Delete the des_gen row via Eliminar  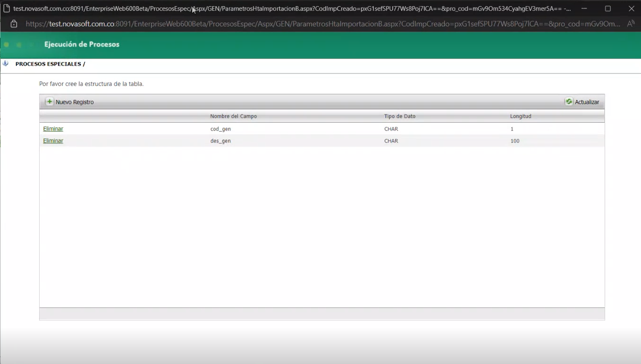[x=53, y=141]
